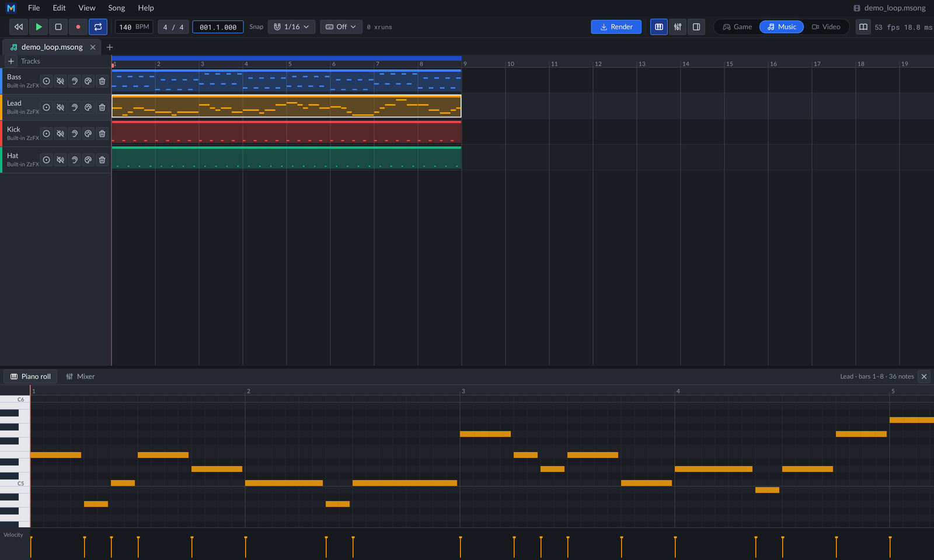The height and width of the screenshot is (560, 934).
Task: Click the blue loop region bar
Action: (287, 58)
